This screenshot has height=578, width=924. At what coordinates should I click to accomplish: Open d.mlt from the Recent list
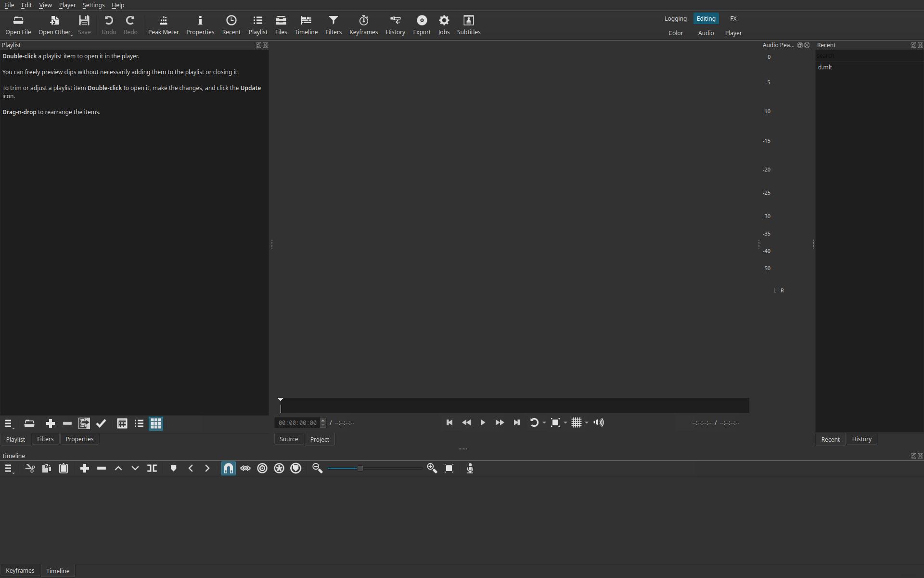point(825,67)
